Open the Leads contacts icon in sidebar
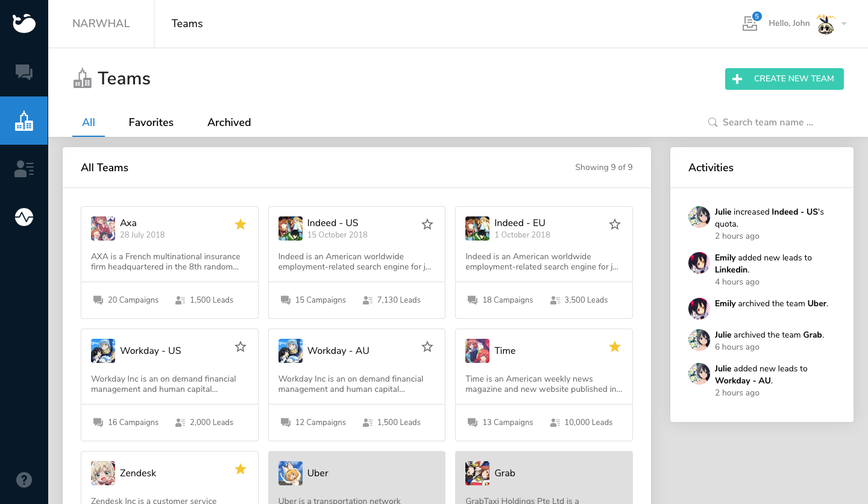This screenshot has width=868, height=504. point(24,168)
